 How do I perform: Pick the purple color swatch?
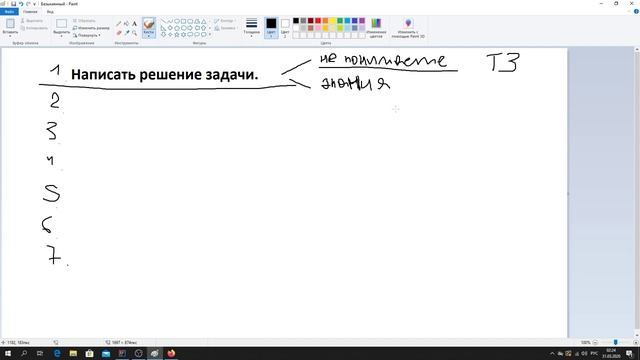[x=362, y=21]
